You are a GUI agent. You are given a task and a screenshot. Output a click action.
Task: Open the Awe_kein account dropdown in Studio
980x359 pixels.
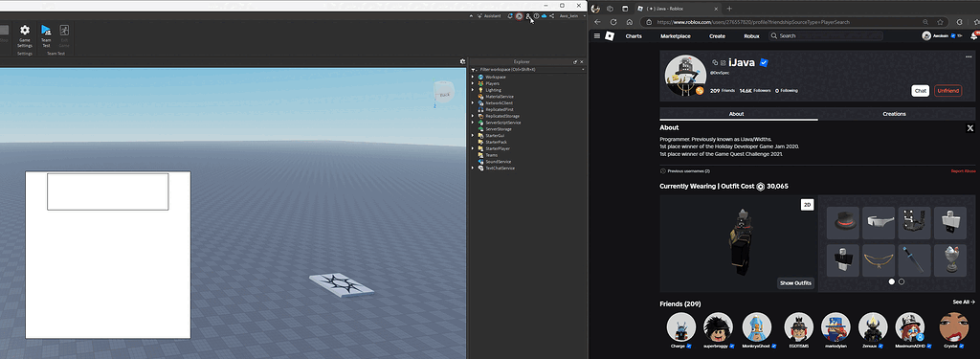click(571, 15)
